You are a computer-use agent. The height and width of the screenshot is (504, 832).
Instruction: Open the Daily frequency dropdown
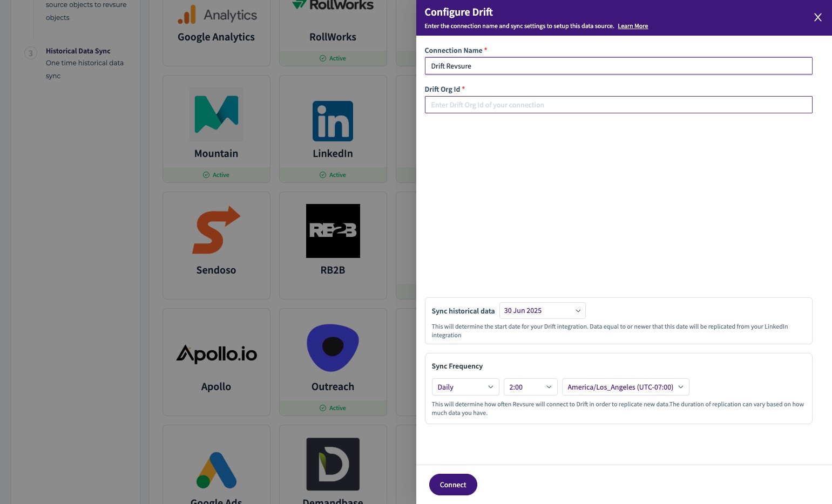tap(465, 387)
